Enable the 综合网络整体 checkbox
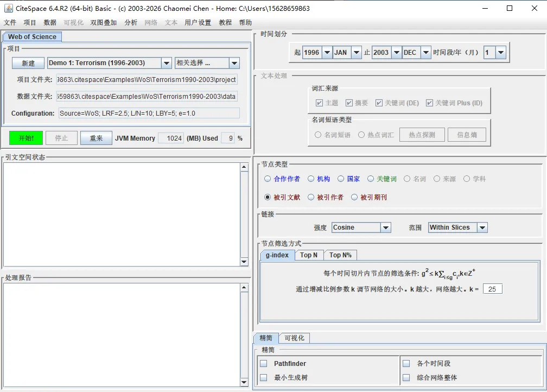 [406, 378]
